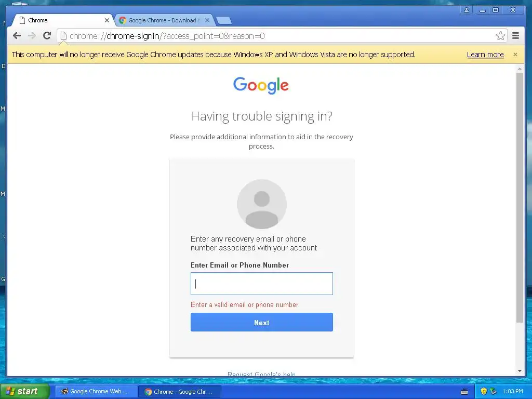Viewport: 532px width, 399px height.
Task: Click the Google logo
Action: (261, 85)
